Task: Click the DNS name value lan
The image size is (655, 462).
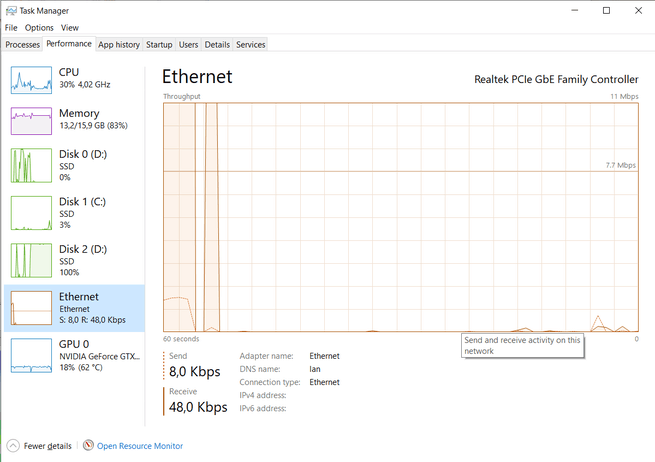Action: [x=315, y=369]
